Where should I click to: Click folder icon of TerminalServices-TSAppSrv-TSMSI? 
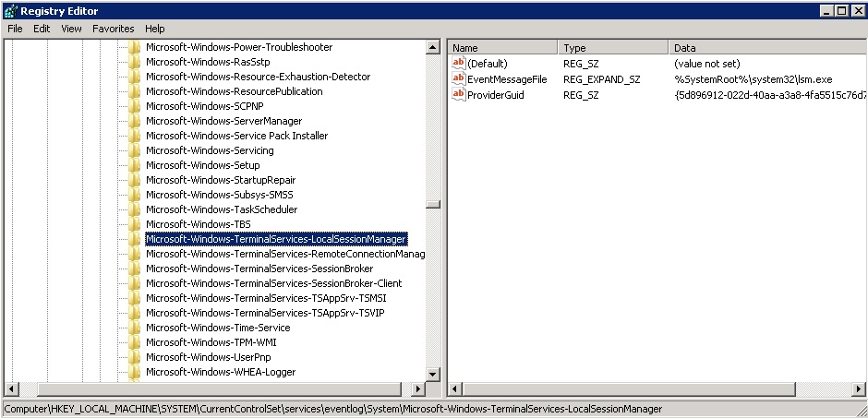coord(134,298)
